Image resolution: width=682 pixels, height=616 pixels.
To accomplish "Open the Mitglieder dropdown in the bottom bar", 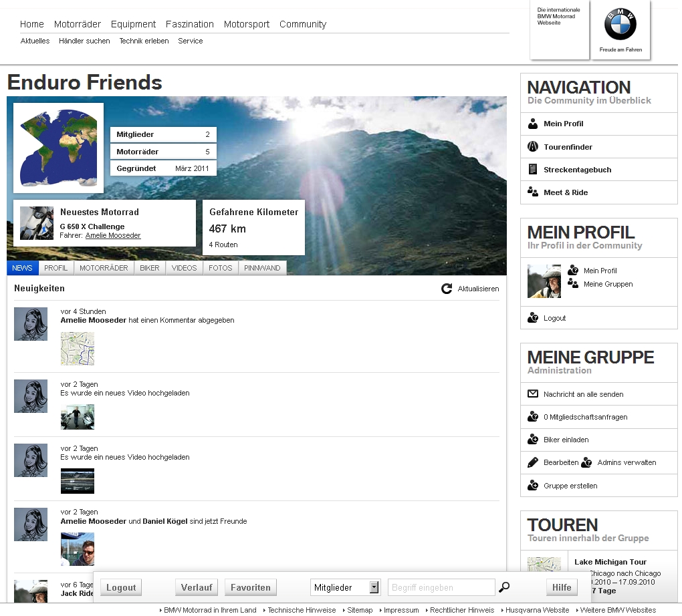I will (x=345, y=587).
